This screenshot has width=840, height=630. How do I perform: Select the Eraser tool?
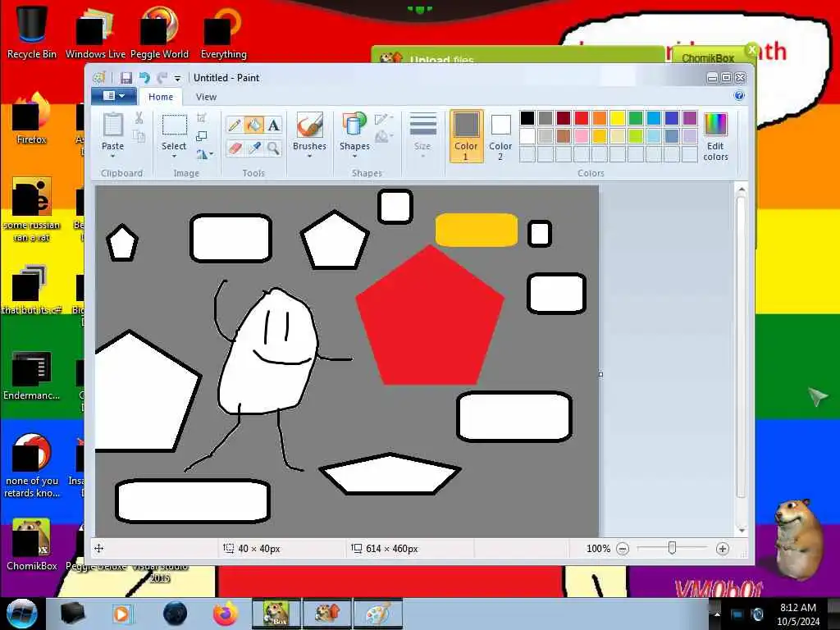click(234, 148)
